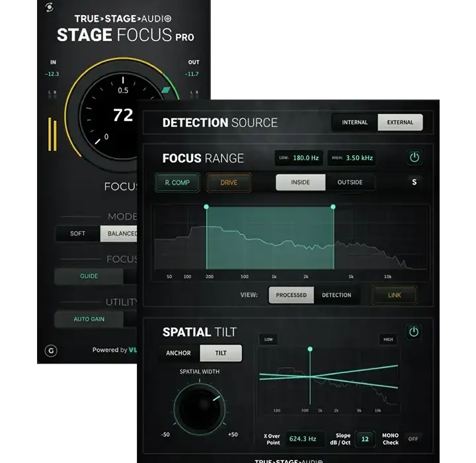Click the STAGE FOCUS PRO title

click(x=126, y=34)
